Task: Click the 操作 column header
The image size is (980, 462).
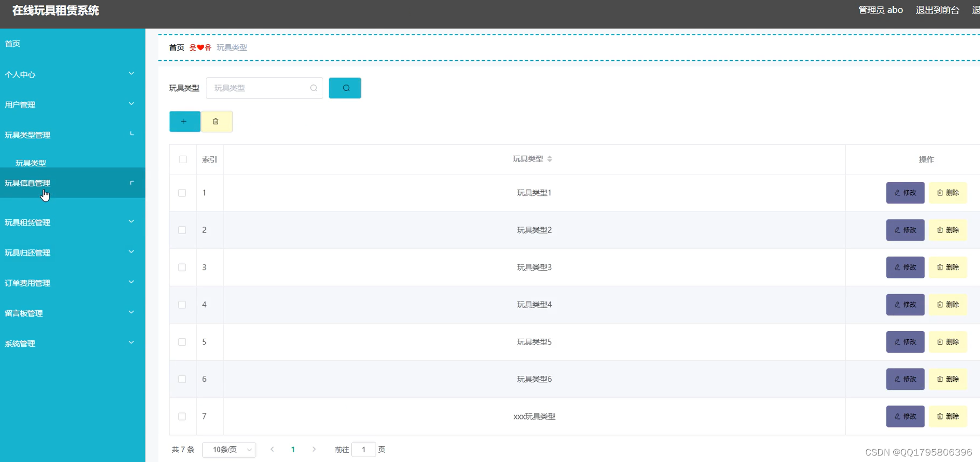Action: (x=926, y=159)
